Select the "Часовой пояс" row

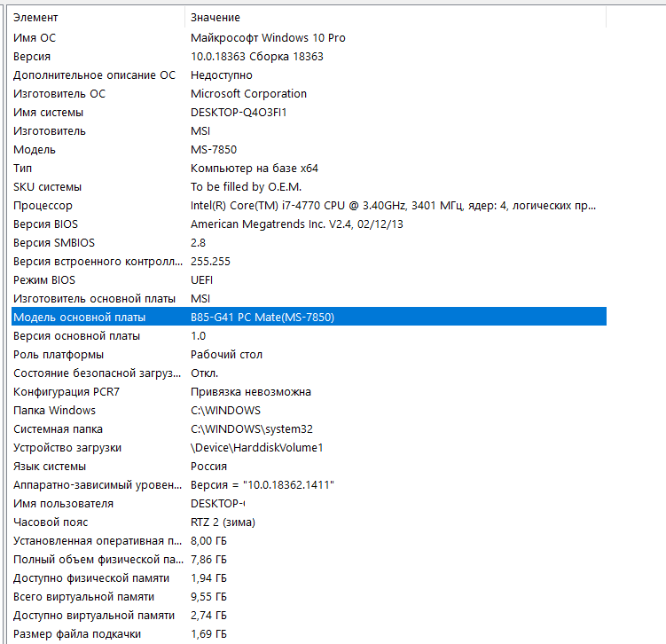(309, 522)
